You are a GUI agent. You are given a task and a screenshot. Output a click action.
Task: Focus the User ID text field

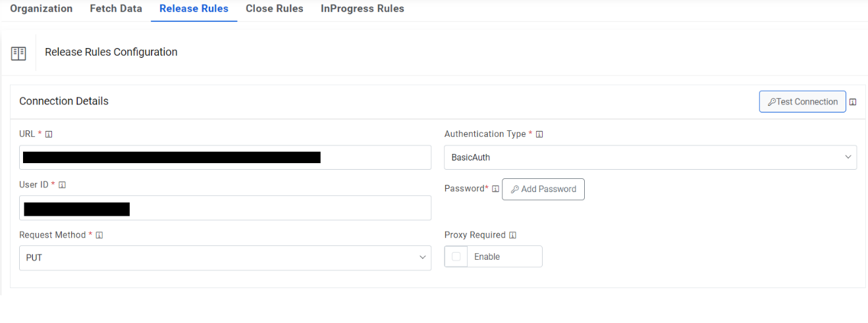point(277,208)
